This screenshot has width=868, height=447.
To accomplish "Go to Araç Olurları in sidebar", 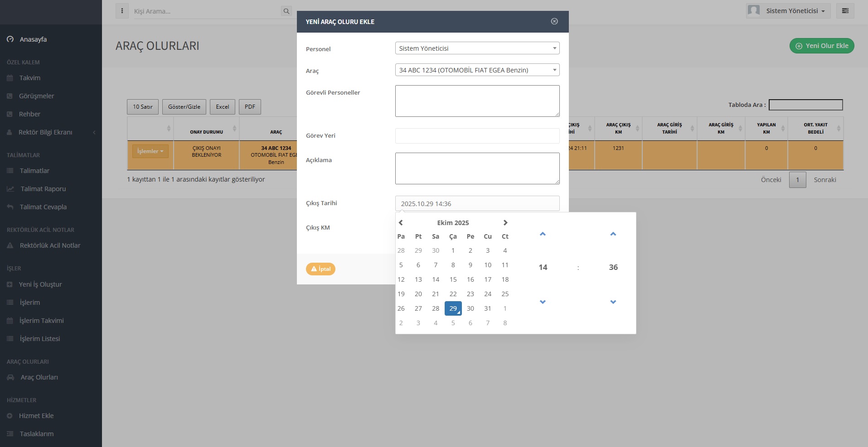I will tap(39, 377).
